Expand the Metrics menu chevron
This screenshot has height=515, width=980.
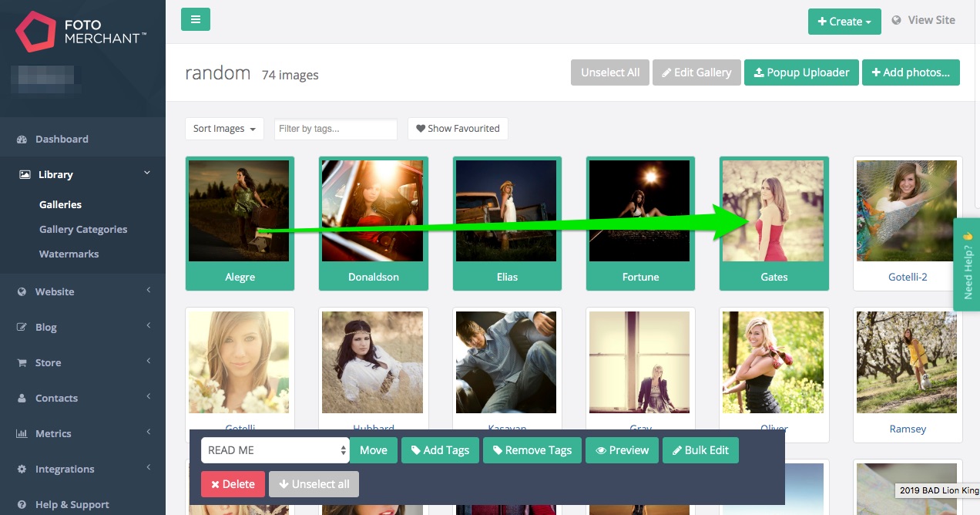pyautogui.click(x=148, y=433)
